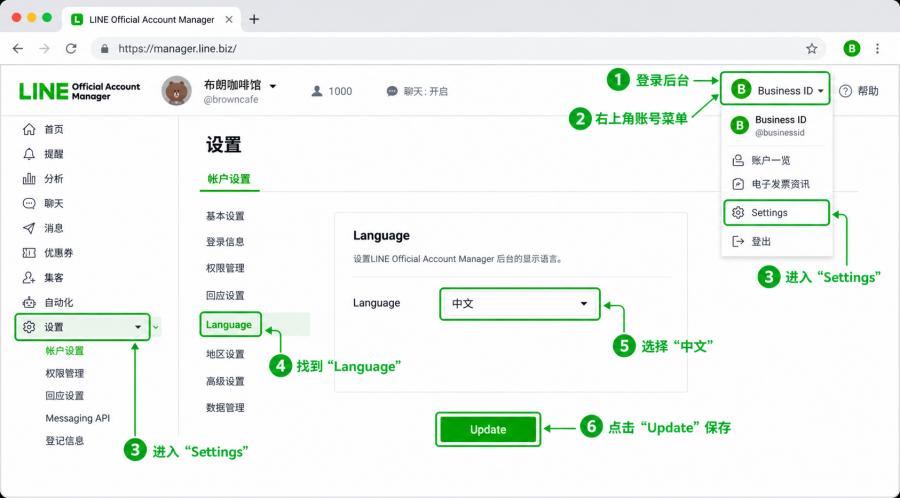The height and width of the screenshot is (498, 900).
Task: Select the LINE Official Account Manager browser tab
Action: (x=152, y=20)
